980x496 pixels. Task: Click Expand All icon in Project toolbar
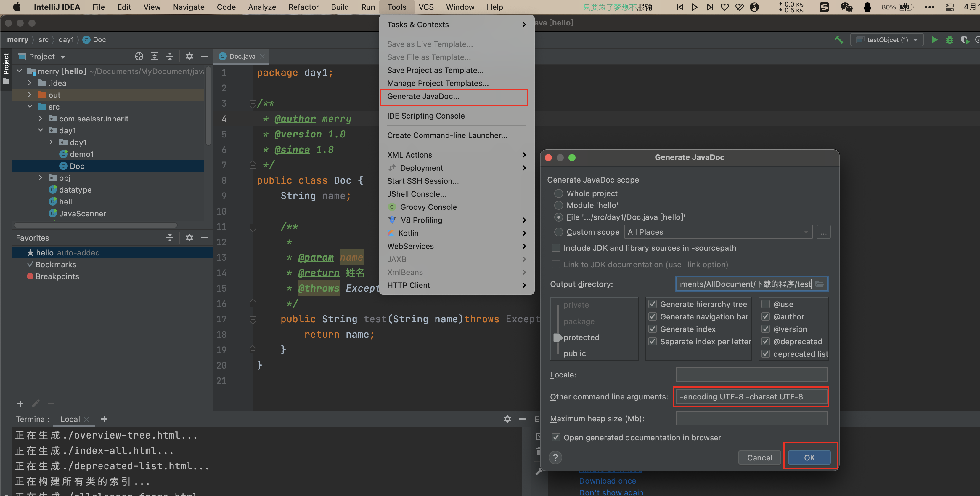(x=155, y=56)
